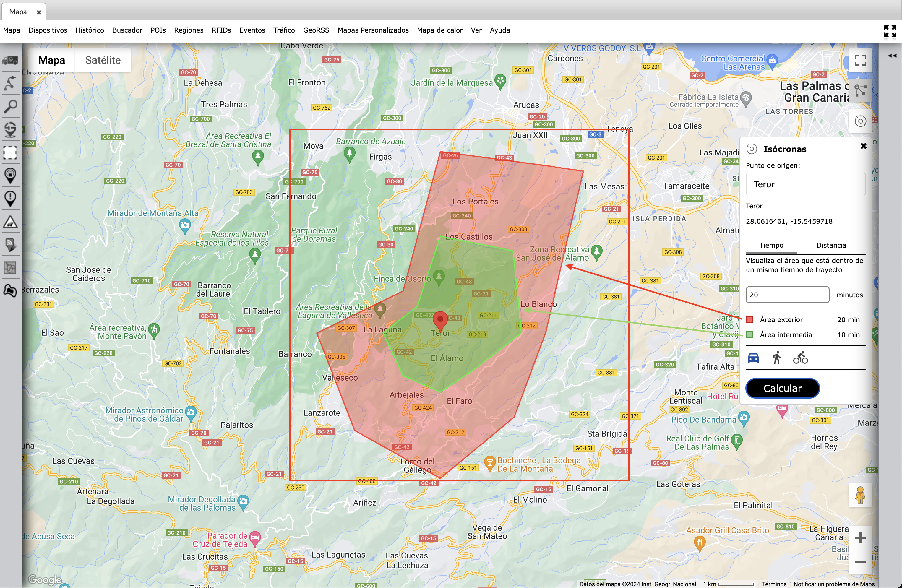Click the truck vehicles icon in left toolbar
Screen dimensions: 902x588
tap(10, 60)
